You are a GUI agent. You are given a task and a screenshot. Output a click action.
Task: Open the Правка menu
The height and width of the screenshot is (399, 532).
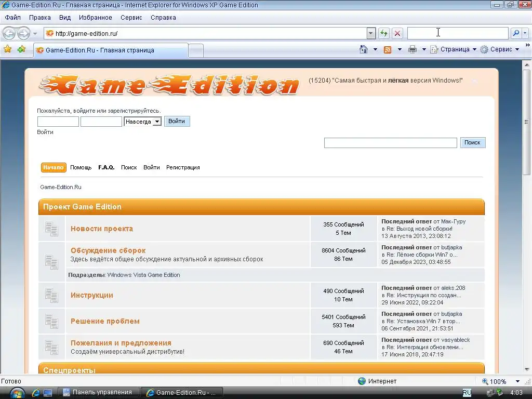pos(39,18)
